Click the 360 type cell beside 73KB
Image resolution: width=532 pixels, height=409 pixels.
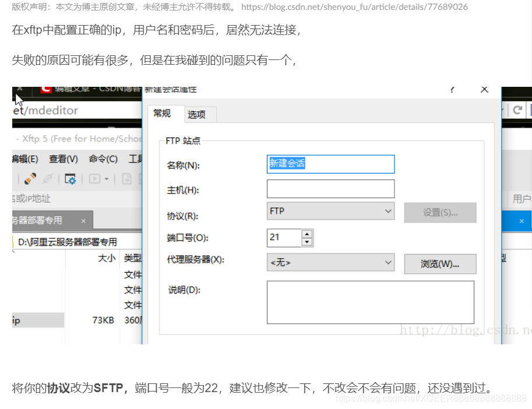(x=133, y=320)
